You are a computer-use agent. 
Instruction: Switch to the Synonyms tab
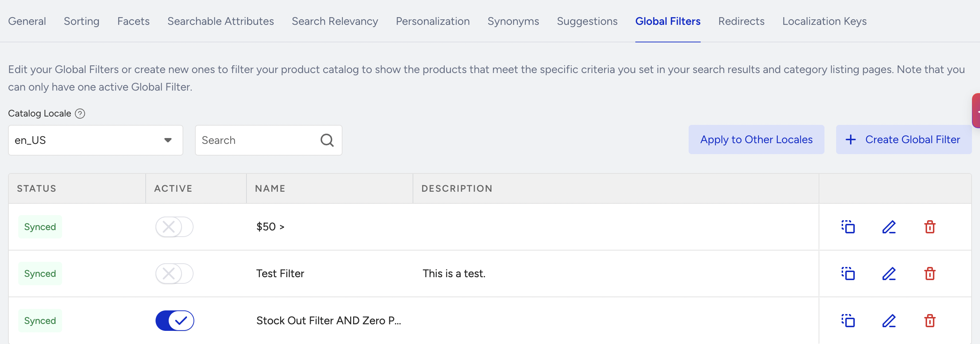513,21
